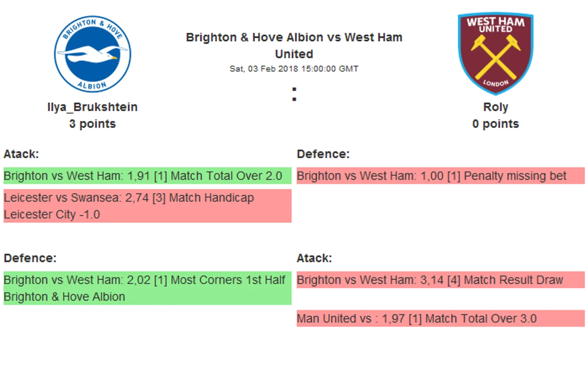Image resolution: width=588 pixels, height=386 pixels.
Task: Open the Ilya_Brukshtein user profile
Action: coord(93,107)
